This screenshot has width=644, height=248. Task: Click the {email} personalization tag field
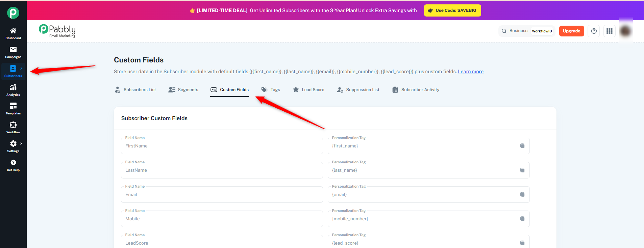tap(428, 195)
